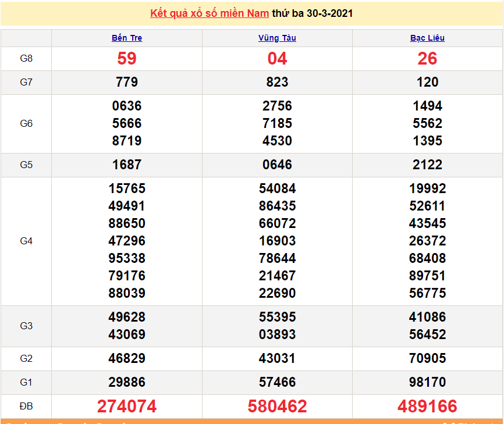Click the ĐB row label
504x424 pixels.
(x=26, y=406)
